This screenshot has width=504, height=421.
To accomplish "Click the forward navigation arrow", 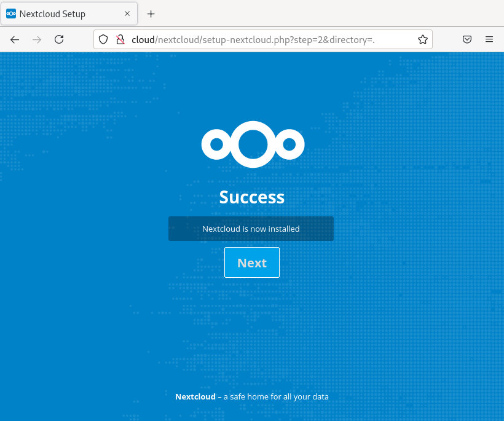I will point(37,39).
